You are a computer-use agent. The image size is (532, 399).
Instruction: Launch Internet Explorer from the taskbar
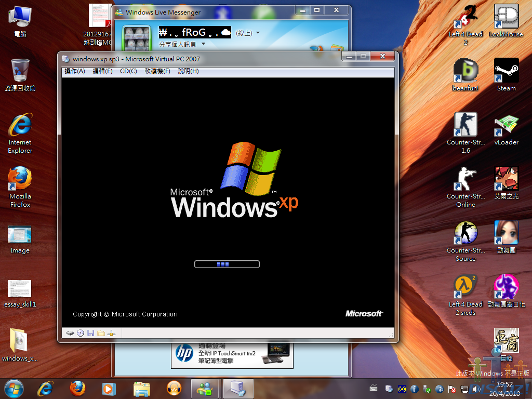(45, 389)
